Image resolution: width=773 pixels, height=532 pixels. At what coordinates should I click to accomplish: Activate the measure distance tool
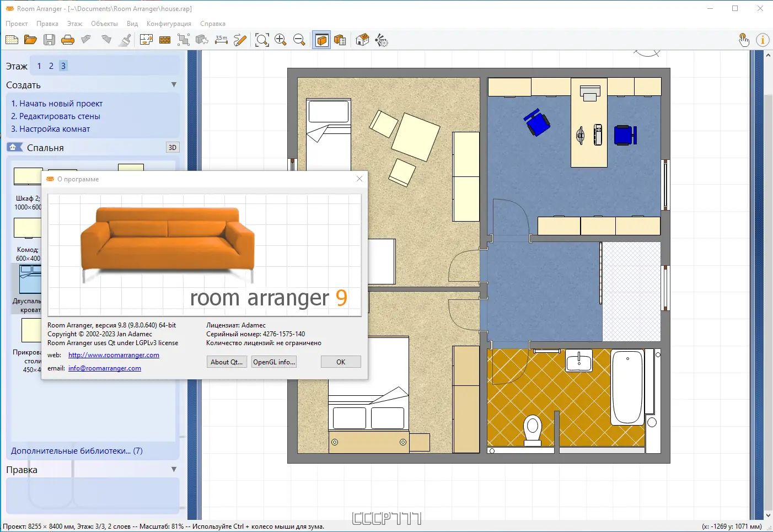click(221, 39)
